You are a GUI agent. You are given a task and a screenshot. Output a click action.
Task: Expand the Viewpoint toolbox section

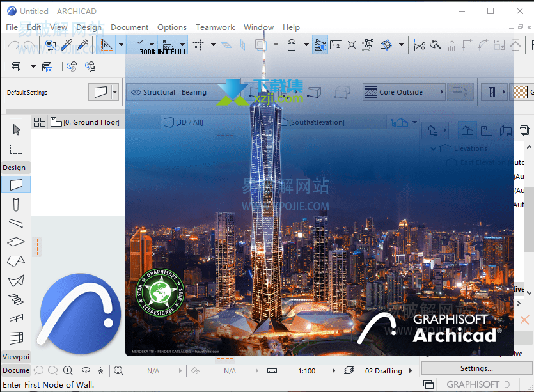tap(16, 357)
